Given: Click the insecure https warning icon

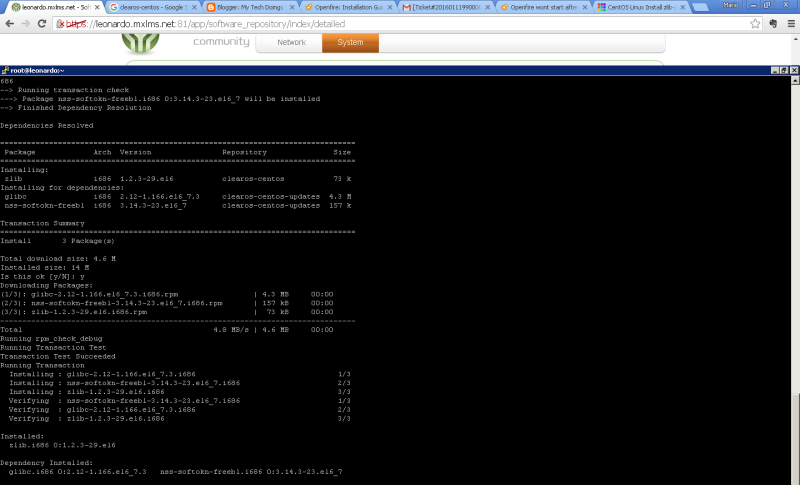Looking at the screenshot, I should click(x=60, y=23).
